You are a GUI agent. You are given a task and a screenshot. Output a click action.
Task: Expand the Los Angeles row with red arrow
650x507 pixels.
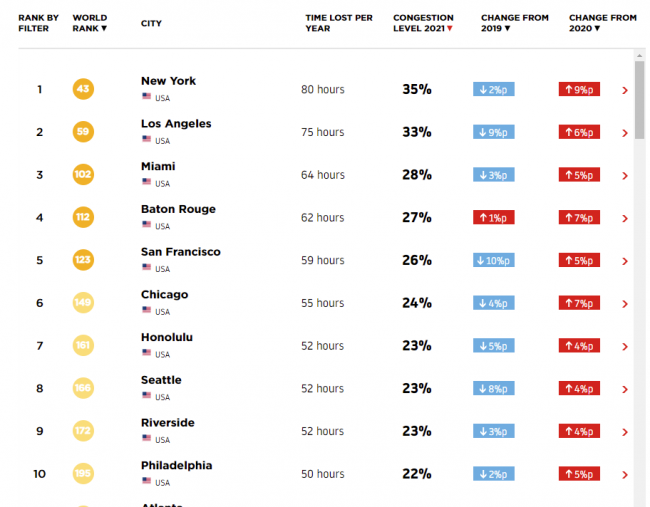click(x=625, y=133)
